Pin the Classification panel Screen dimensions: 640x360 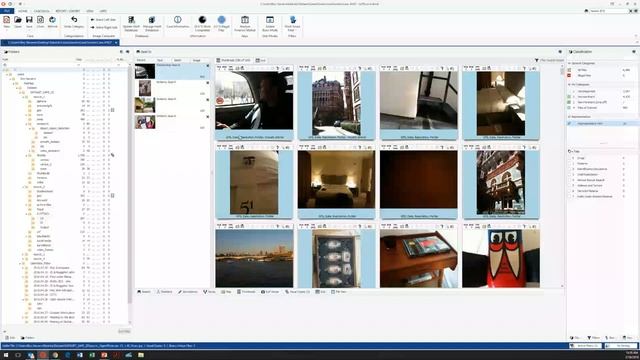(634, 52)
